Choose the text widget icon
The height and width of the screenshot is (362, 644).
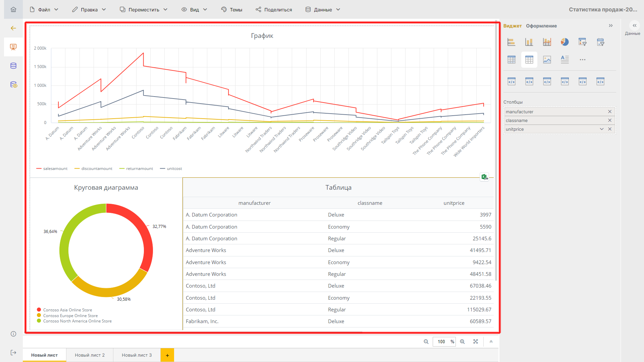pos(565,60)
